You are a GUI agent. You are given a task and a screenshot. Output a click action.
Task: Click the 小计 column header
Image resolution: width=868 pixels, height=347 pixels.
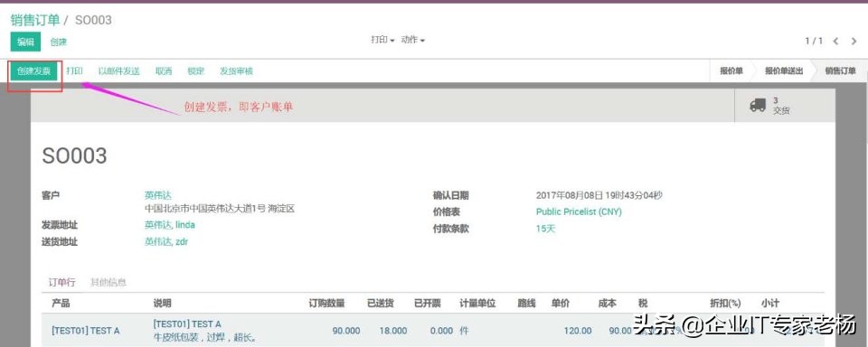pyautogui.click(x=770, y=304)
